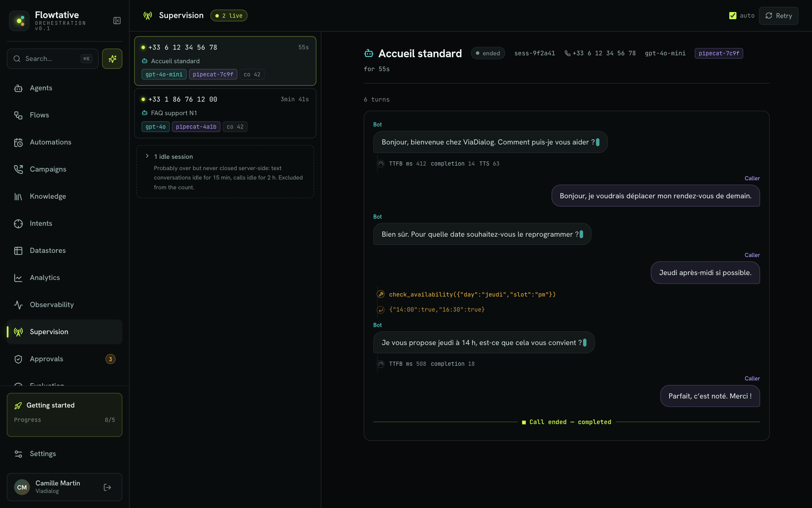Screen dimensions: 812x508
Task: Click the Analytics chart icon
Action: 18,278
